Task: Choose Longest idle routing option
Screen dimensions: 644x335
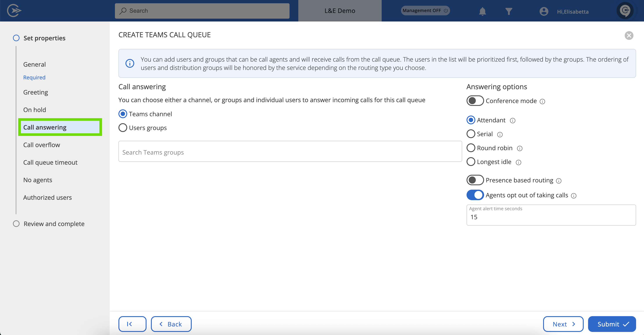Action: [471, 162]
